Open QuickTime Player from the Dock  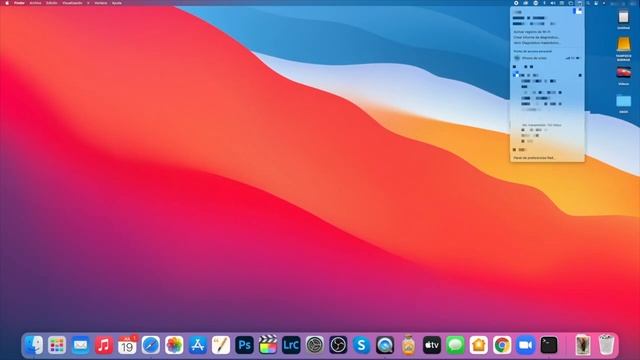coord(385,345)
